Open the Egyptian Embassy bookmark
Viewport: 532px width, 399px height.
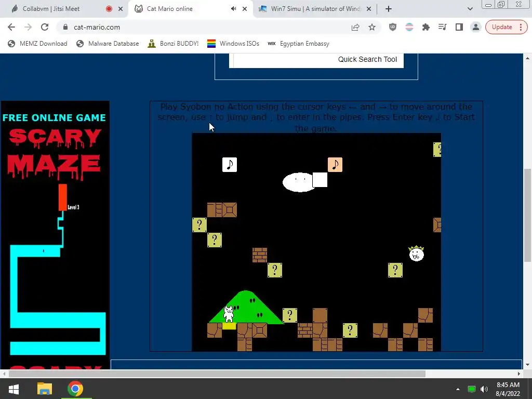tap(299, 44)
